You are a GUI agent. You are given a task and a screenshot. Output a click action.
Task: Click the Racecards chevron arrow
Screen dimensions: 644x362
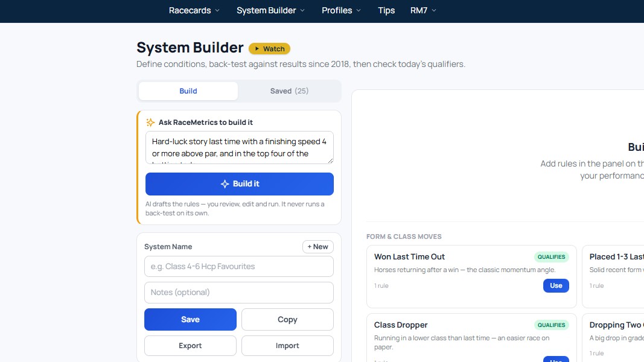coord(217,11)
